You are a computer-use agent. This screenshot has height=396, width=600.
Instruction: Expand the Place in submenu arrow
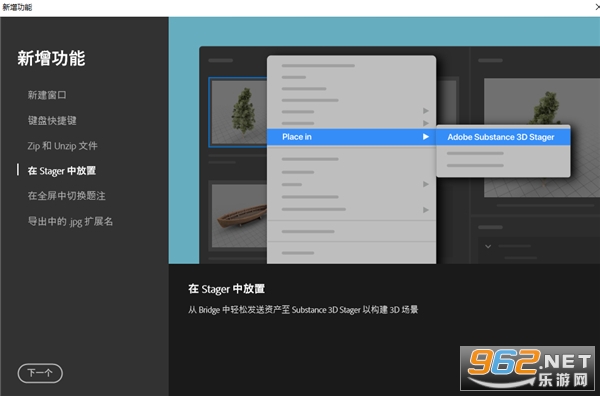click(426, 137)
